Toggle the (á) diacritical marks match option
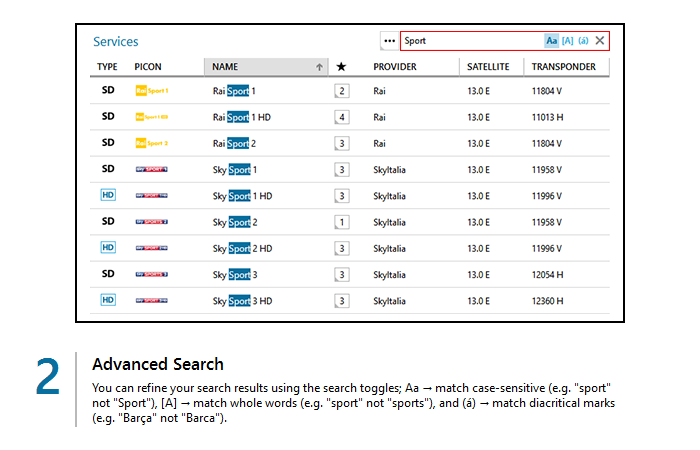Image resolution: width=700 pixels, height=450 pixels. click(x=583, y=41)
